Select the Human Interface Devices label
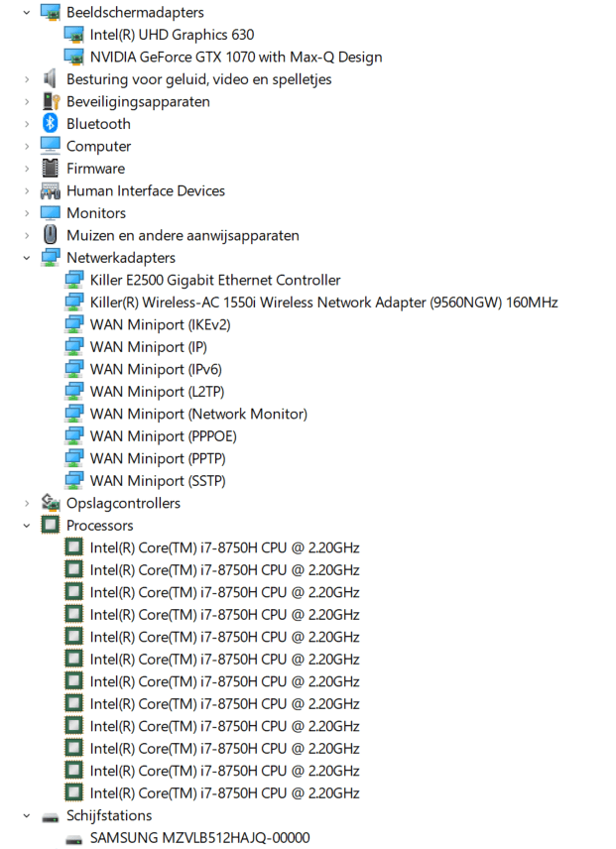This screenshot has width=616, height=849. 146,191
